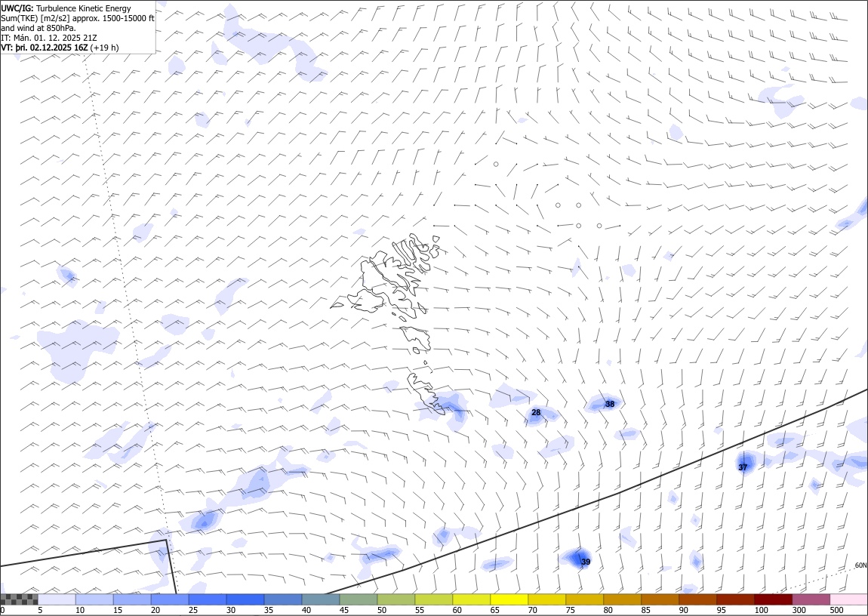Choose the 20–25 blue legend swatch
The height and width of the screenshot is (616, 868).
point(170,599)
